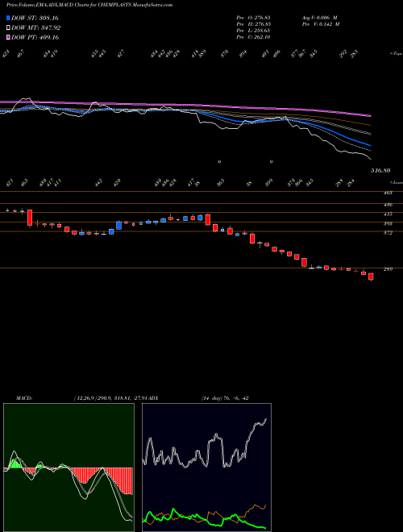403x532 pixels.
Task: Click the 463 price level label
Action: [388, 193]
